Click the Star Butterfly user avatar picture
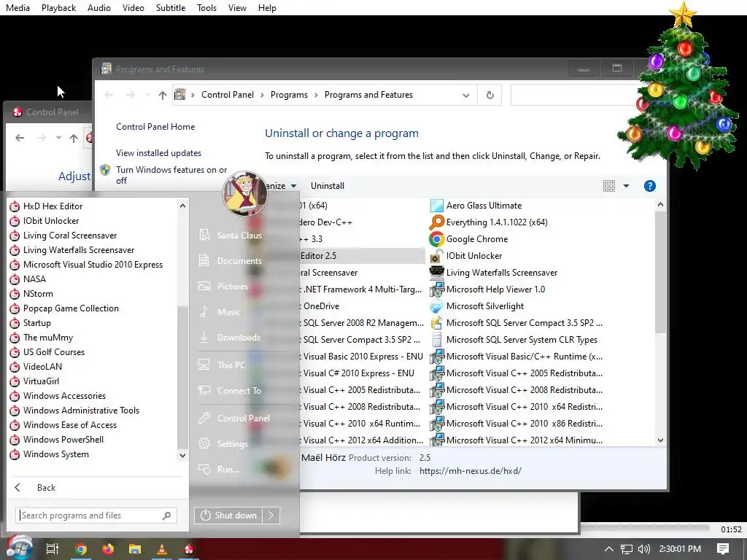747x560 pixels. pos(245,193)
